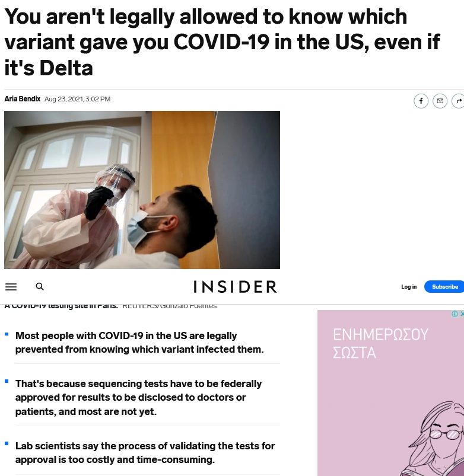Click the Aug 23, 2021 timestamp
The image size is (464, 476).
pyautogui.click(x=78, y=99)
